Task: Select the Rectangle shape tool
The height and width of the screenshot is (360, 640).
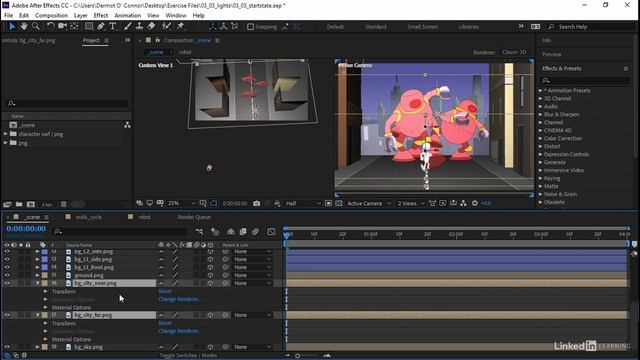Action: pyautogui.click(x=89, y=27)
